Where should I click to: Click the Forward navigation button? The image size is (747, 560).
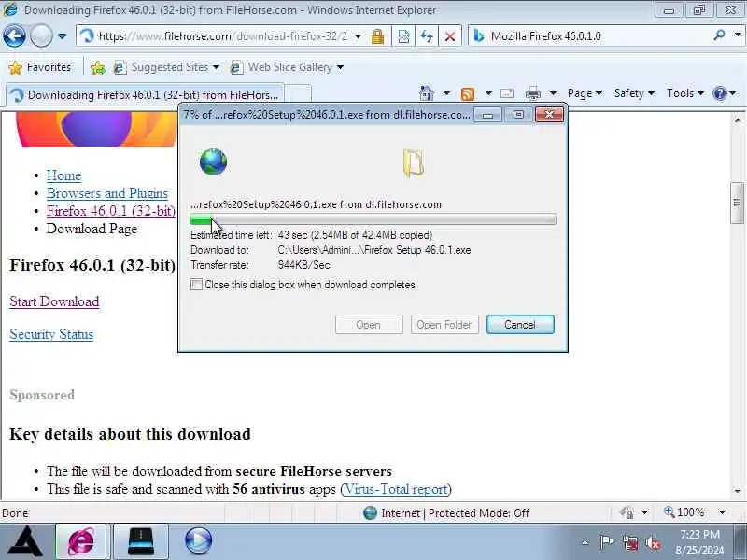tap(41, 35)
